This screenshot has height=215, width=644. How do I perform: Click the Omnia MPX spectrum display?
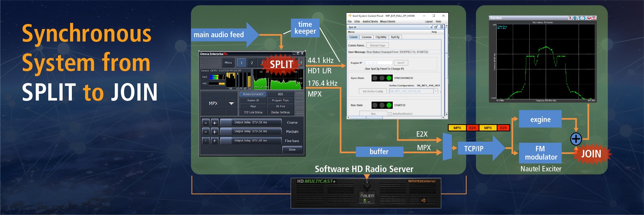point(277,79)
